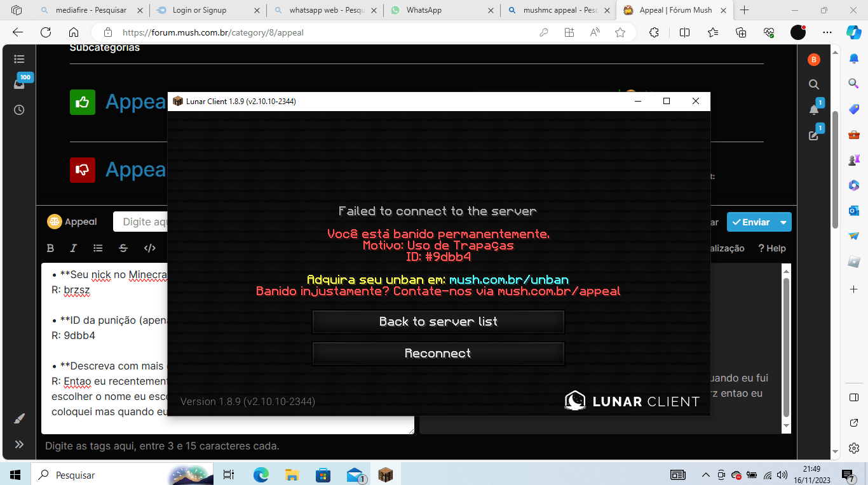
Task: Click the tags input field below the composer
Action: coord(162,446)
